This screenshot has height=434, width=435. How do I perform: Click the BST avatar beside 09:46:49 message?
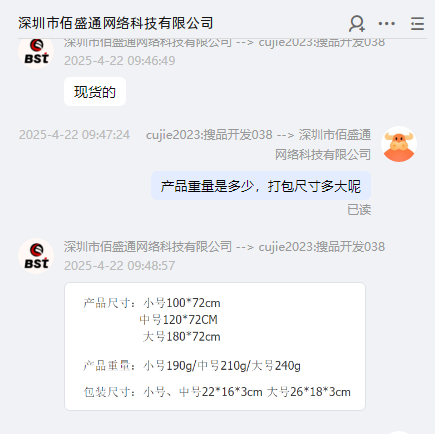click(36, 52)
